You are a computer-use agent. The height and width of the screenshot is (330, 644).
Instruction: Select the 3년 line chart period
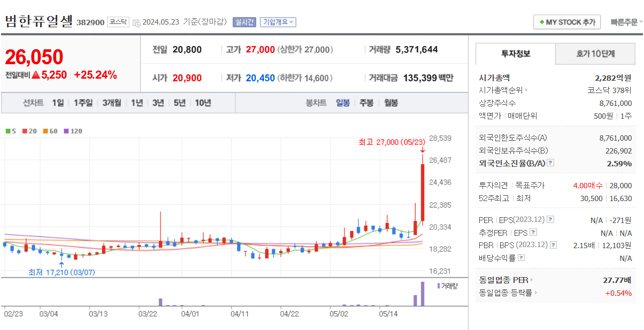pyautogui.click(x=158, y=103)
